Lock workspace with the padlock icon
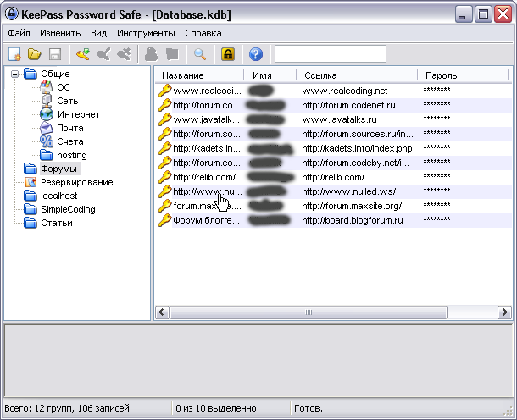 (228, 54)
